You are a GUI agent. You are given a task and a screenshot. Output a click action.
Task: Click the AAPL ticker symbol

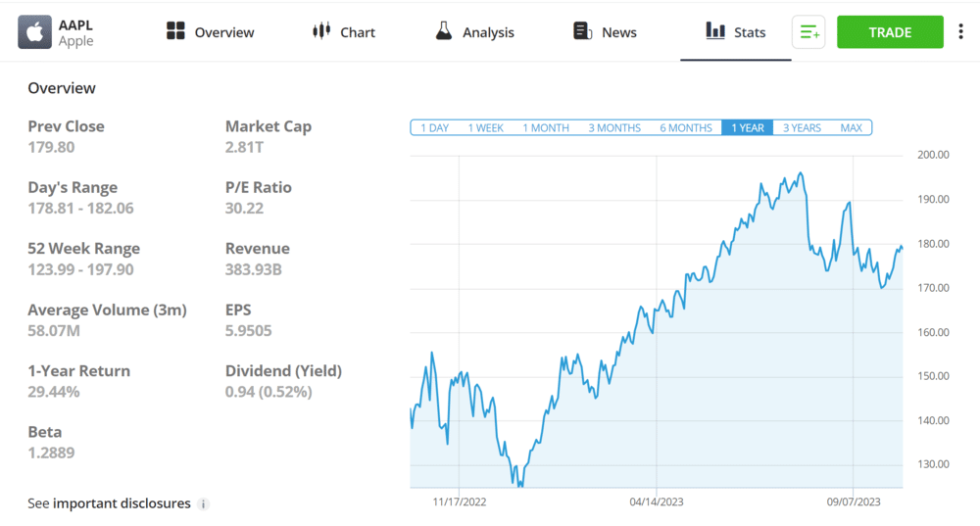75,25
